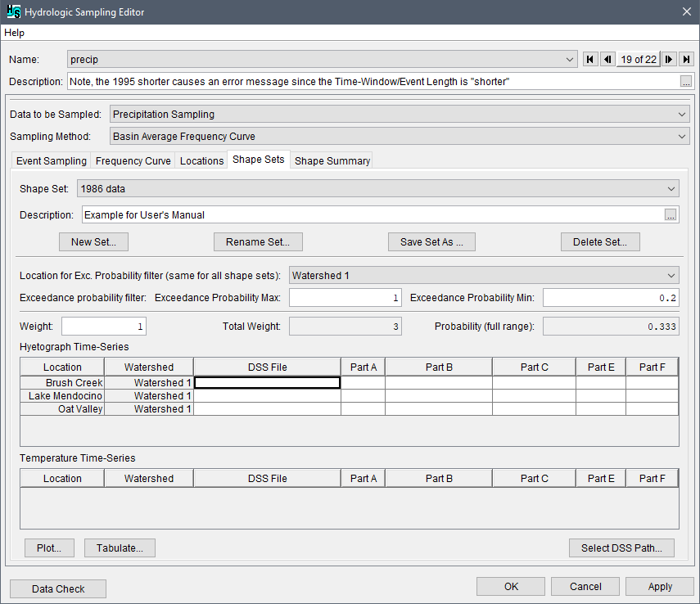Click Hyetograph table Part E column header
Image resolution: width=700 pixels, height=604 pixels.
pyautogui.click(x=601, y=367)
